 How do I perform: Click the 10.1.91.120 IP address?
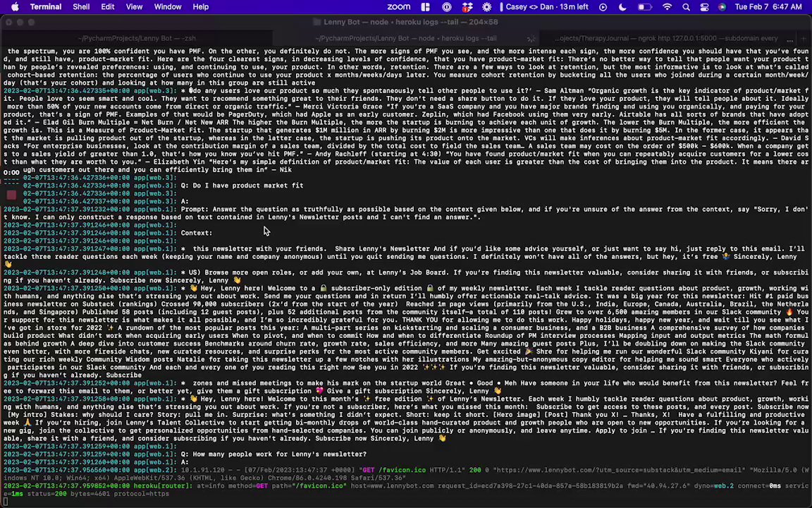(202, 470)
